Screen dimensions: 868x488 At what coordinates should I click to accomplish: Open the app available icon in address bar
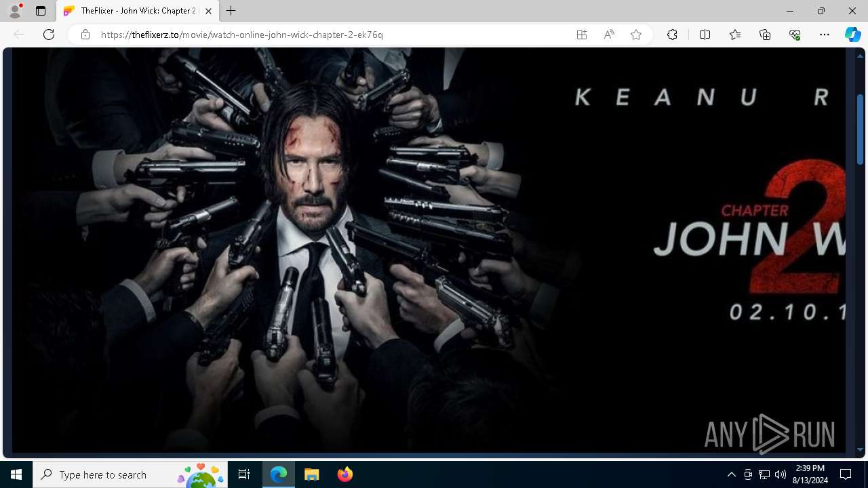582,35
